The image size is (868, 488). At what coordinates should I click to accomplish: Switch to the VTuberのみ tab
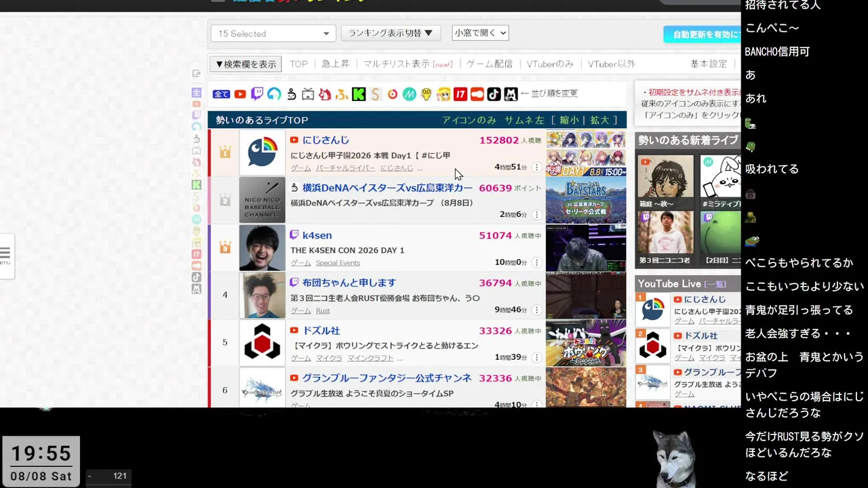[x=550, y=64]
